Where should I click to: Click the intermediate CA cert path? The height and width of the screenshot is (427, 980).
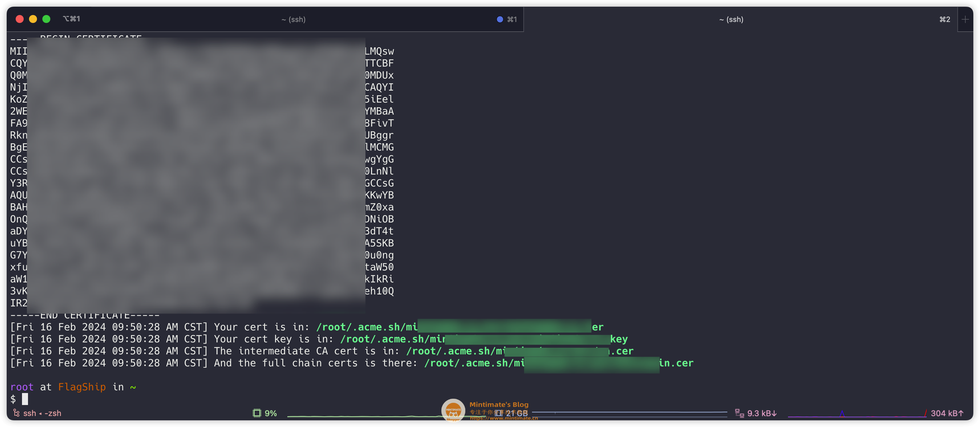[520, 351]
